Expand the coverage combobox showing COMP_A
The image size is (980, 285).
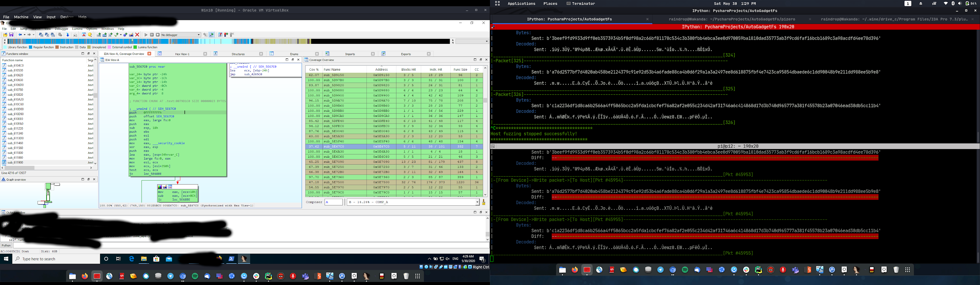coord(477,202)
